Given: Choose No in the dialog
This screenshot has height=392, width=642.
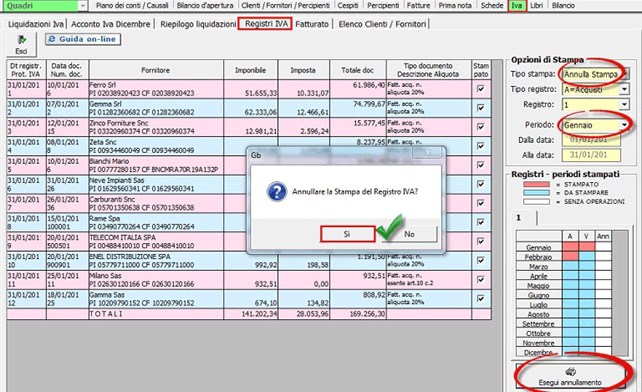Looking at the screenshot, I should coord(409,234).
